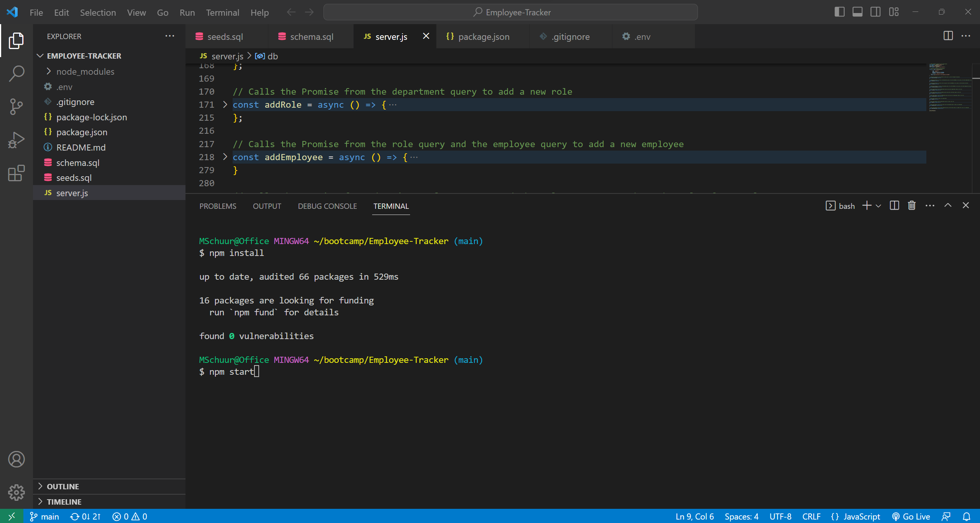Open the Extensions view
The width and height of the screenshot is (980, 523).
pyautogui.click(x=16, y=173)
